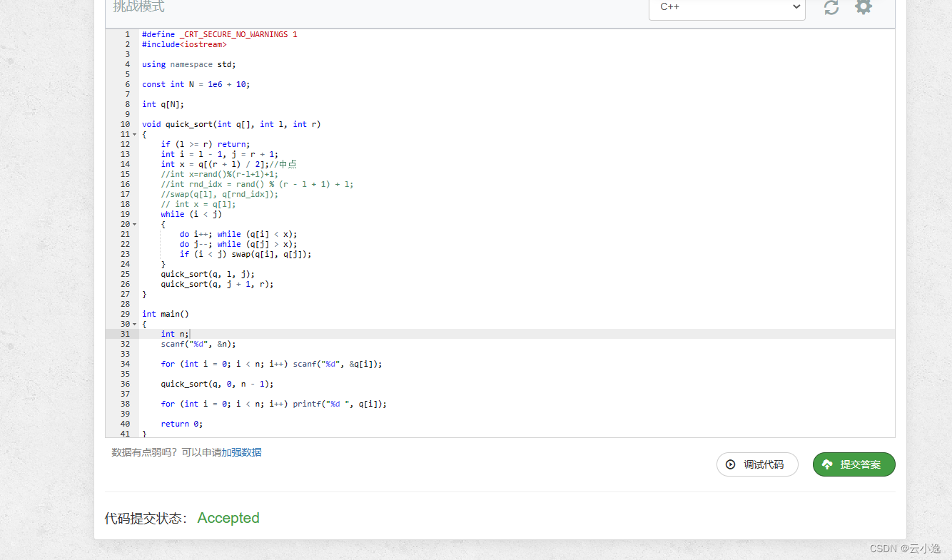
Task: Click the printf for-loop line 38
Action: coord(274,404)
